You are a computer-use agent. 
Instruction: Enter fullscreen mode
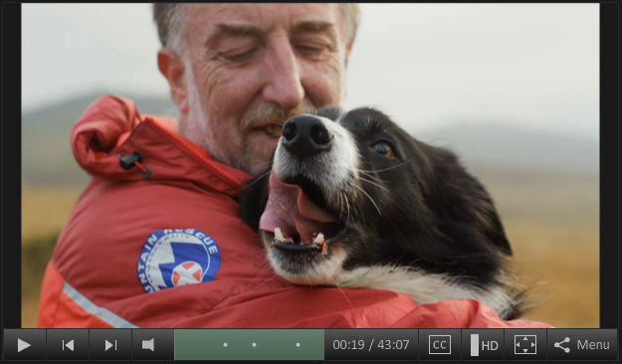coord(525,345)
